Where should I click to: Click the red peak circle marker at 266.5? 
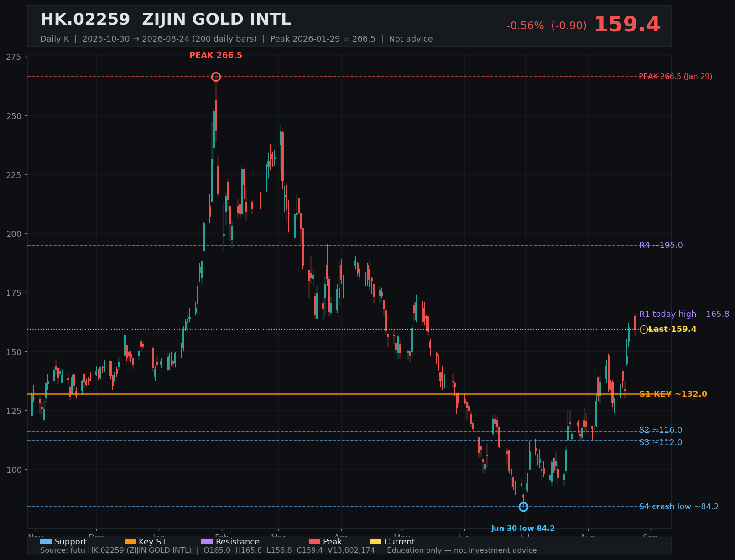tap(216, 77)
